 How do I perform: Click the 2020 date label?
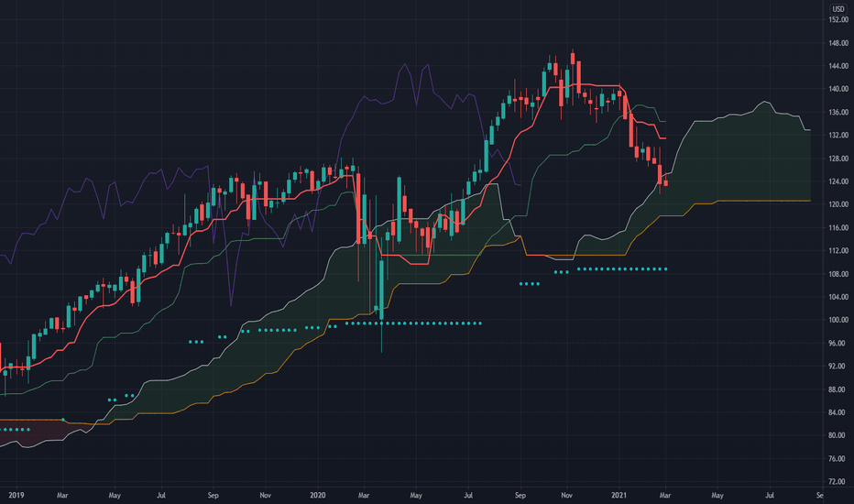click(x=318, y=495)
